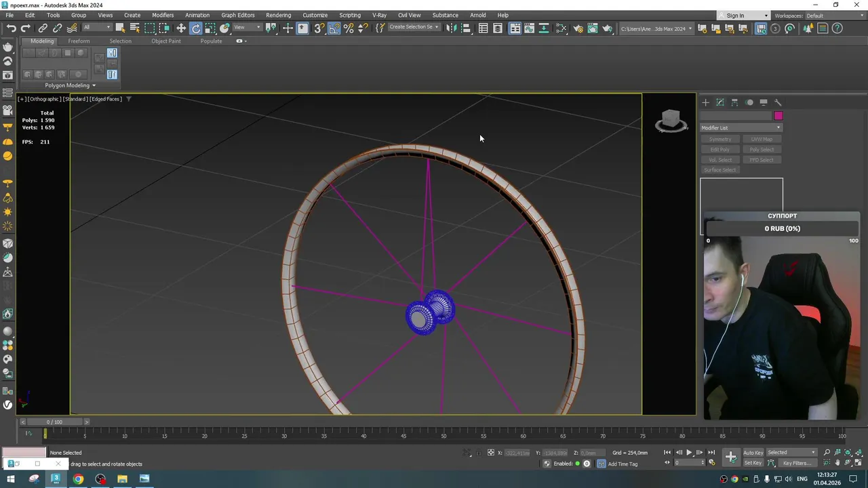Click the Edit Poly modifier button
Screen dimensions: 868x488
click(720, 149)
